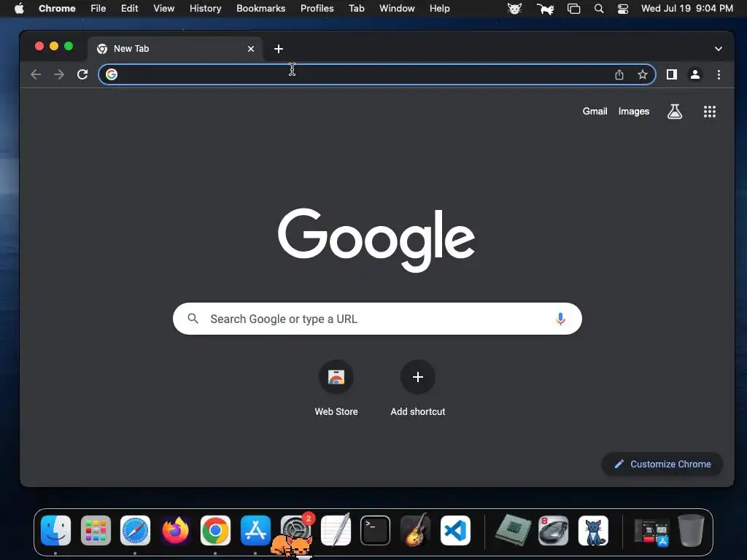Image resolution: width=747 pixels, height=560 pixels.
Task: Open the CPU chip app in dock
Action: click(x=513, y=531)
